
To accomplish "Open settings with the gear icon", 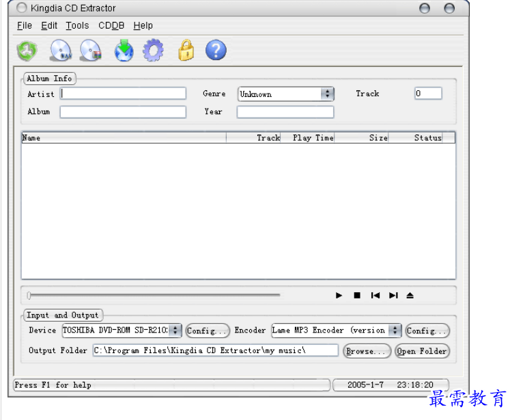I will coord(153,51).
